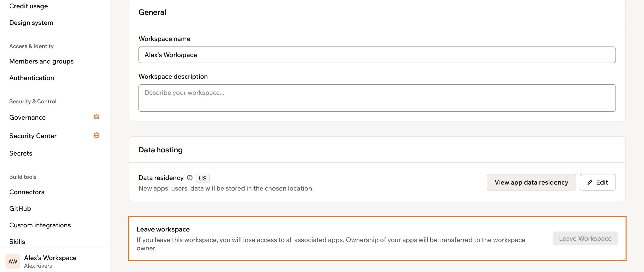Click the Leave workspace heading text

tap(163, 229)
